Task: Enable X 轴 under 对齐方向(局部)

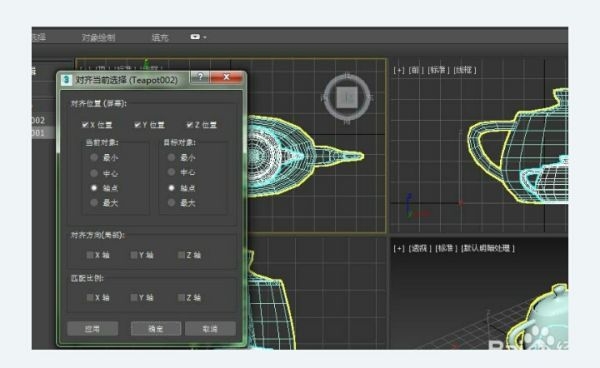Action: point(90,255)
